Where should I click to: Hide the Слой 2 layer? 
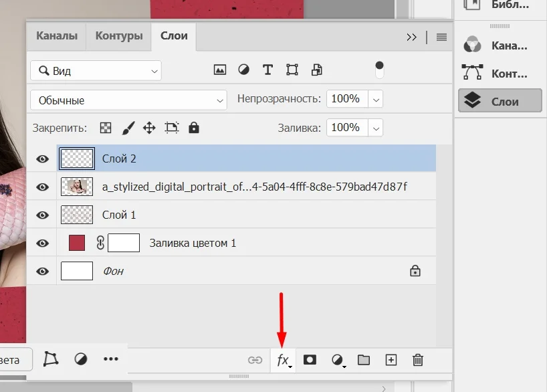coord(43,159)
